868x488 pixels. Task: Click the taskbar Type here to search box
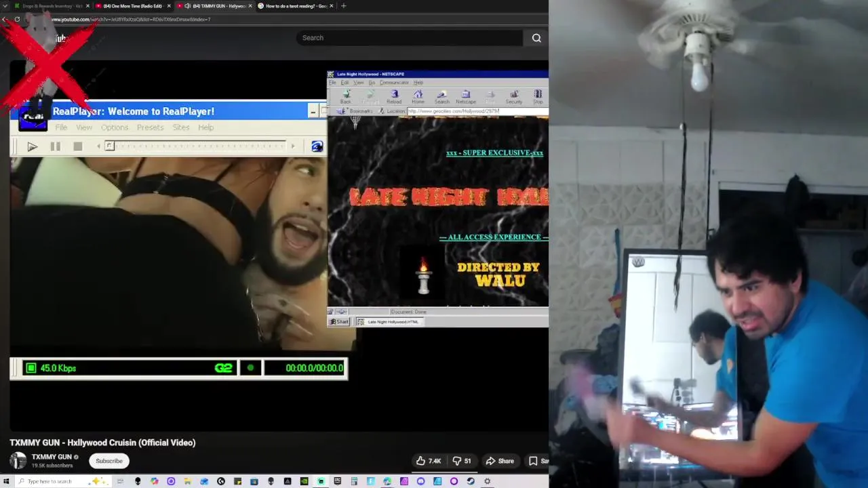coord(62,481)
